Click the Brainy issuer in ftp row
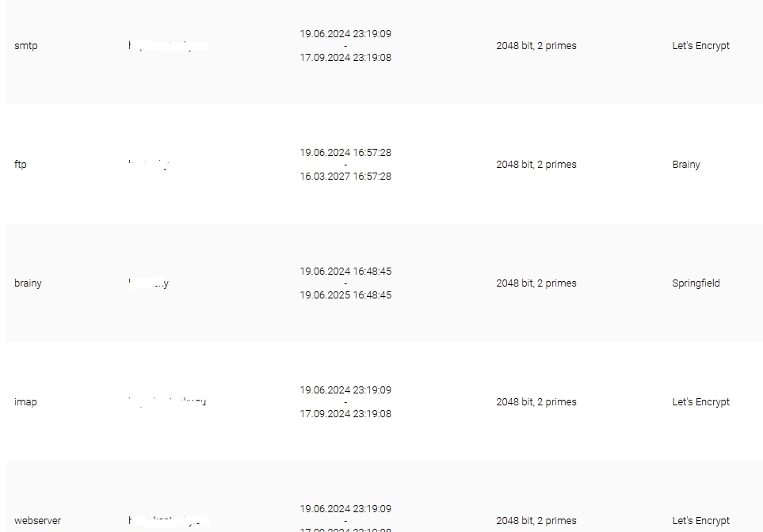 [x=685, y=165]
